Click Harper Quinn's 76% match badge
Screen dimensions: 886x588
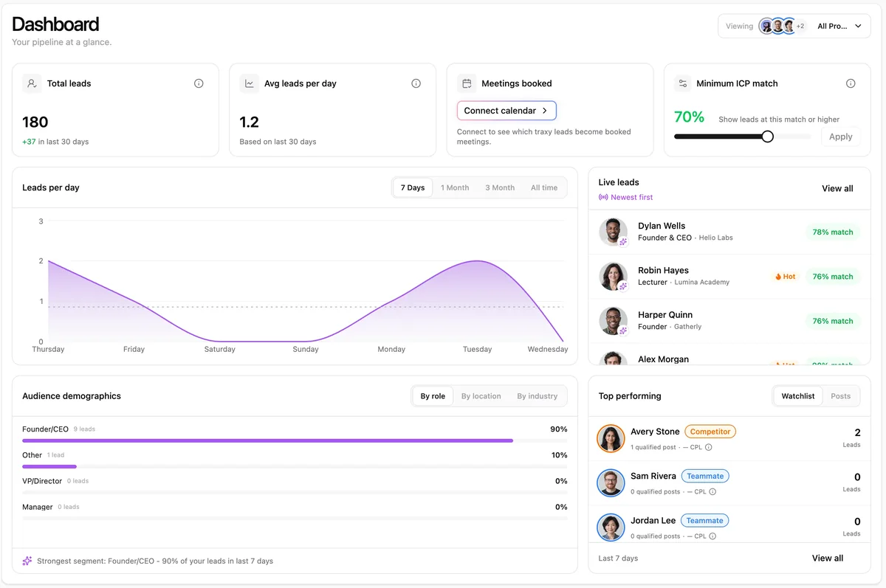(x=832, y=321)
